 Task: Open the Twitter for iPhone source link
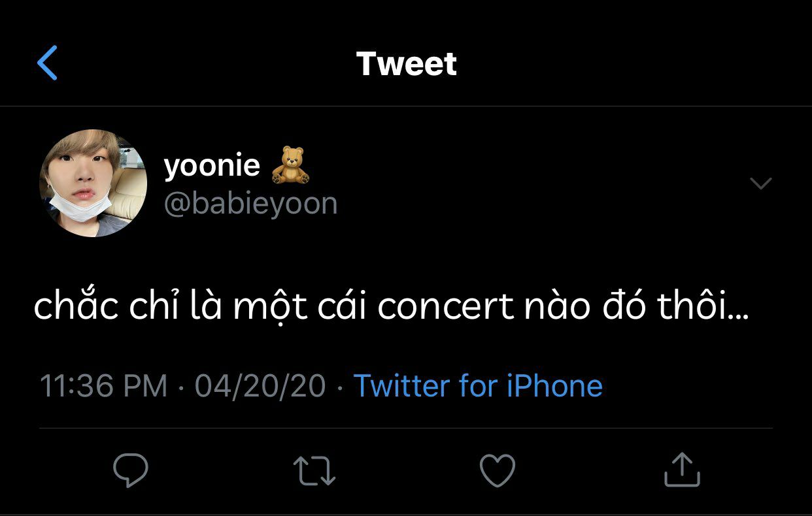[x=477, y=385]
